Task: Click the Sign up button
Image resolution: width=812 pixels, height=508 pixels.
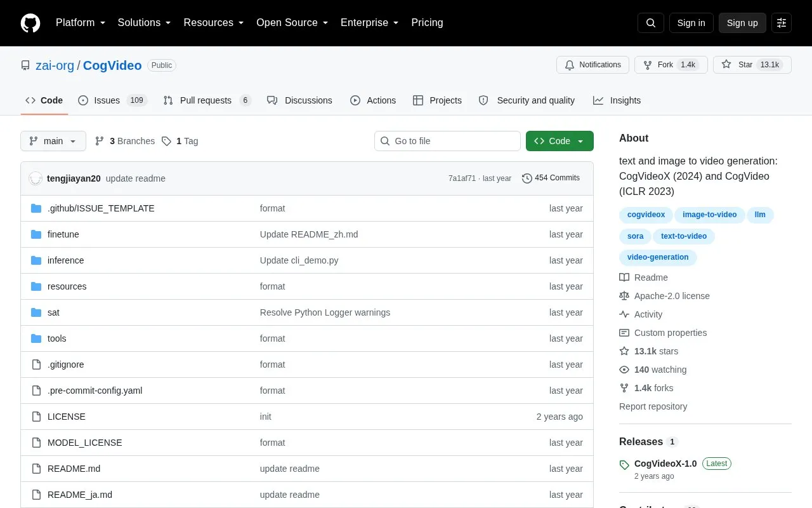Action: (742, 23)
